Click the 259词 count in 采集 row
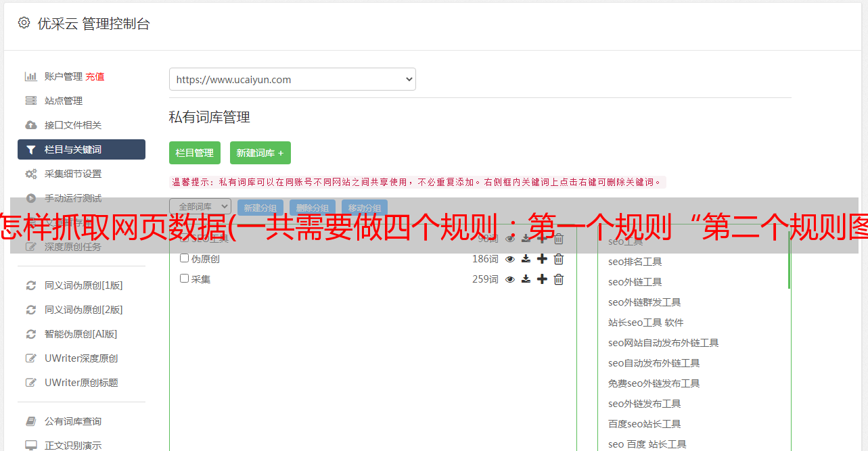 click(485, 279)
